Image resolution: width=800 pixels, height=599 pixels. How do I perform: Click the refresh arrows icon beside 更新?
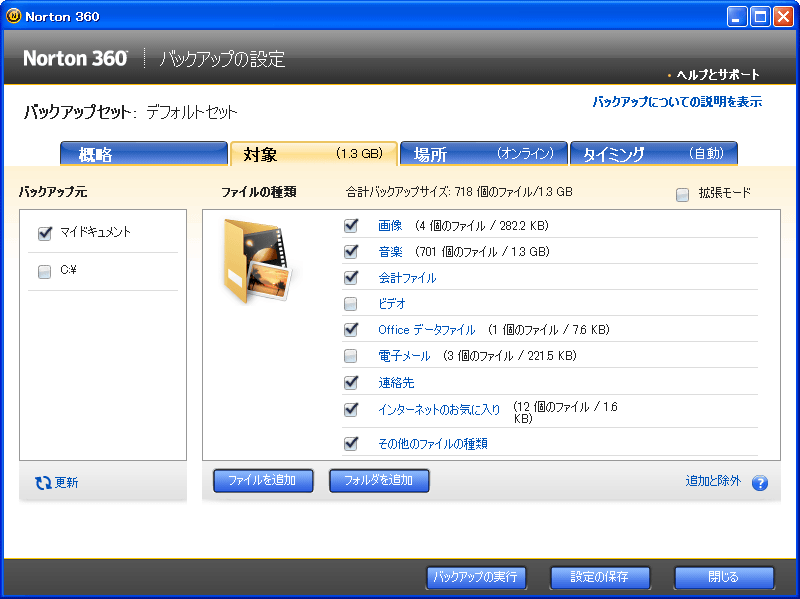pos(43,483)
